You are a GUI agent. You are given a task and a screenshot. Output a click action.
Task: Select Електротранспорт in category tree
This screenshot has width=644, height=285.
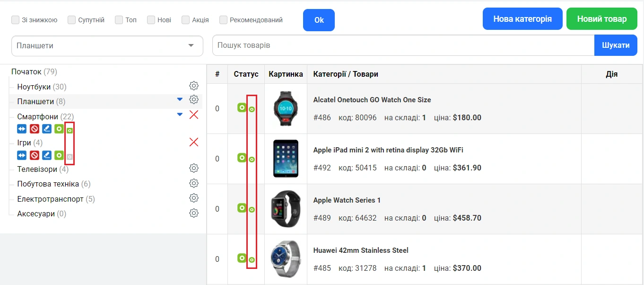(50, 199)
